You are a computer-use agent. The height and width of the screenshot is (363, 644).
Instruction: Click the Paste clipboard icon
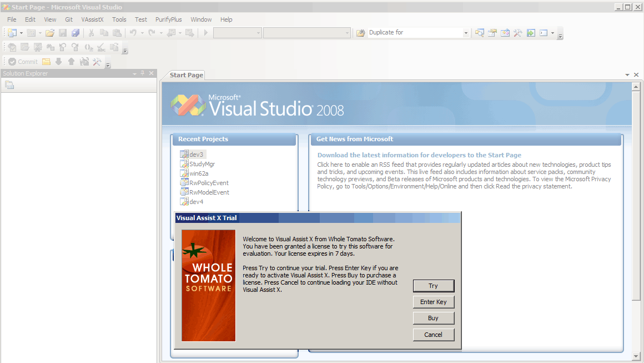117,33
